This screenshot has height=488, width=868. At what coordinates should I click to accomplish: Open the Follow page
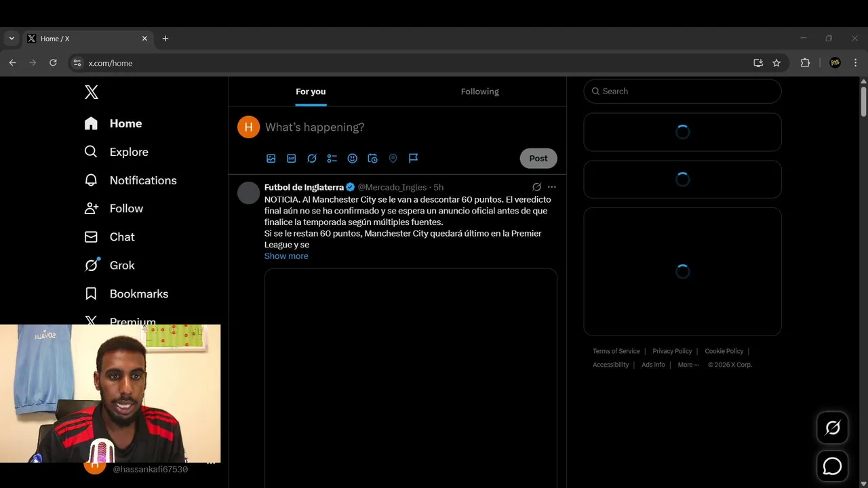pyautogui.click(x=114, y=209)
